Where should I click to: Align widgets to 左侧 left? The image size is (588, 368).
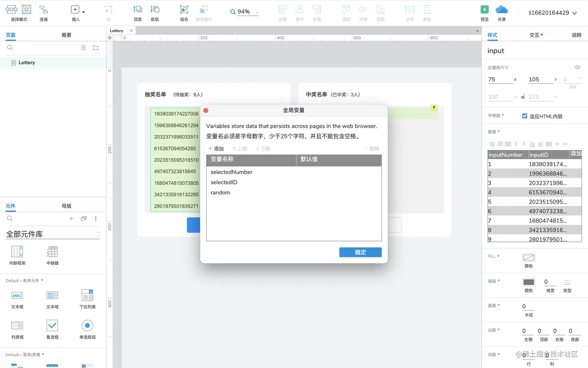[282, 9]
